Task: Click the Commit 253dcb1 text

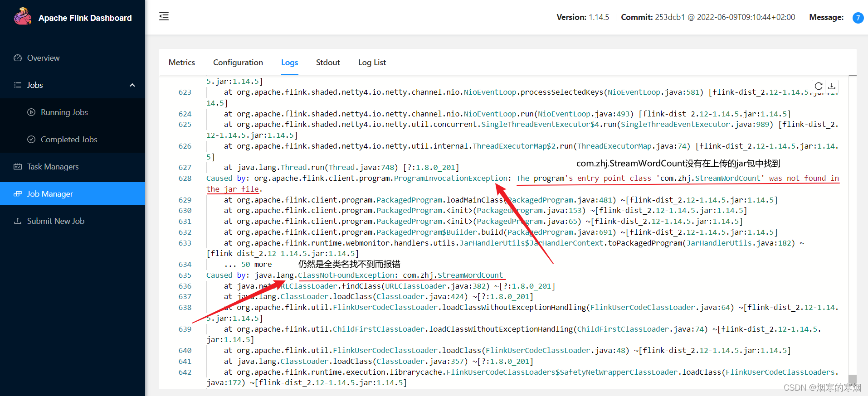Action: coord(708,17)
